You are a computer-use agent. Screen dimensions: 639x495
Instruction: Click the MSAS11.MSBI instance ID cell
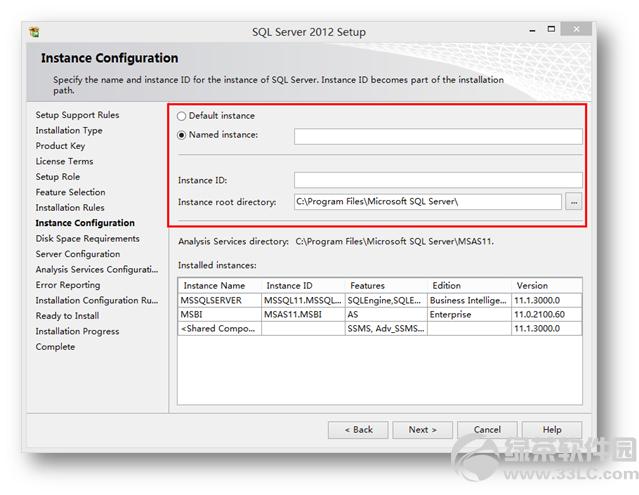click(x=303, y=315)
